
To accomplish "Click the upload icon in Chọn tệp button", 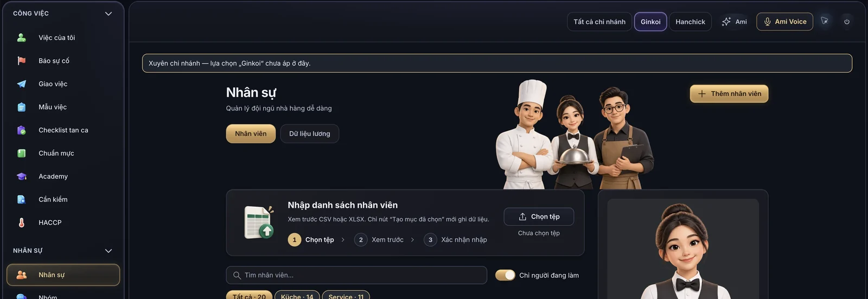I will pos(522,217).
